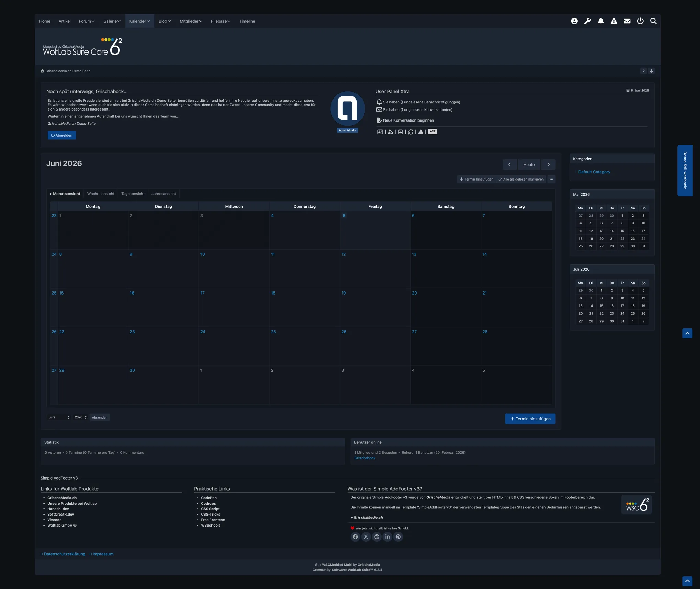This screenshot has width=700, height=589.
Task: Click the WoltLab Suite Core logo
Action: [82, 47]
